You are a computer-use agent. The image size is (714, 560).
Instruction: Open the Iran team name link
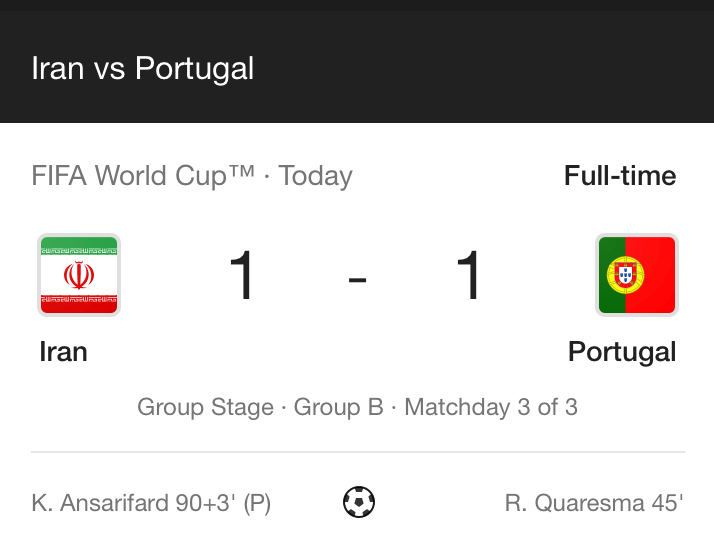tap(63, 352)
